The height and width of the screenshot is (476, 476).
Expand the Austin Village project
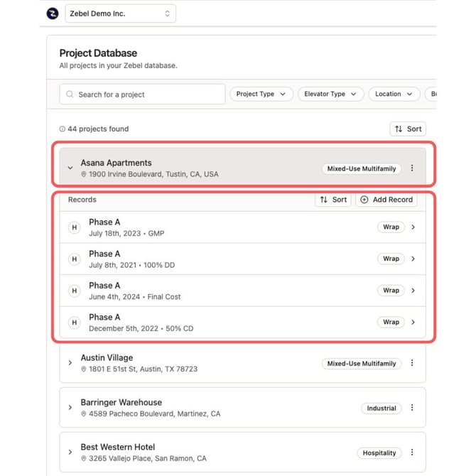point(70,363)
